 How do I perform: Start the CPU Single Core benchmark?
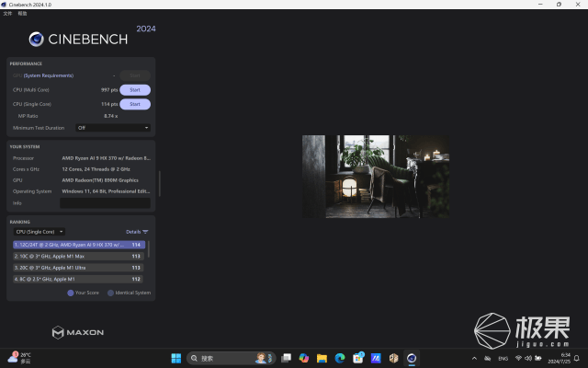click(135, 104)
